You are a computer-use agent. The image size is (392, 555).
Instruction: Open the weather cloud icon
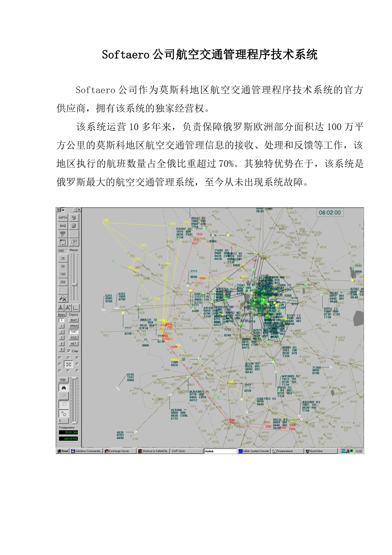click(63, 234)
